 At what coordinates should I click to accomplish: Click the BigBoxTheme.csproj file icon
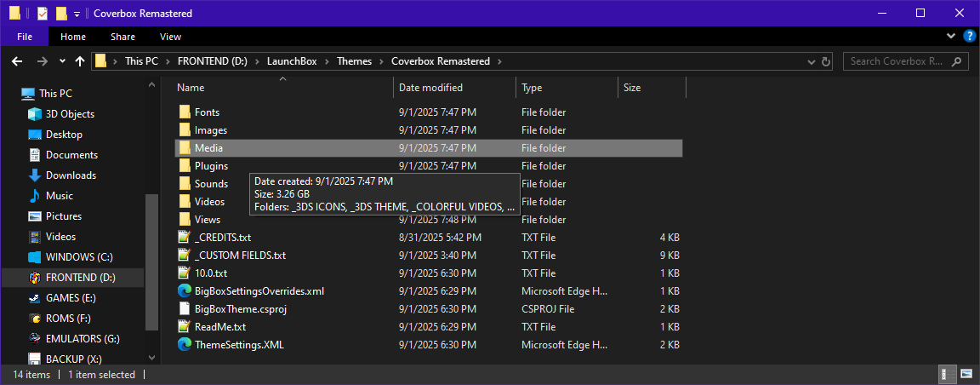(184, 308)
